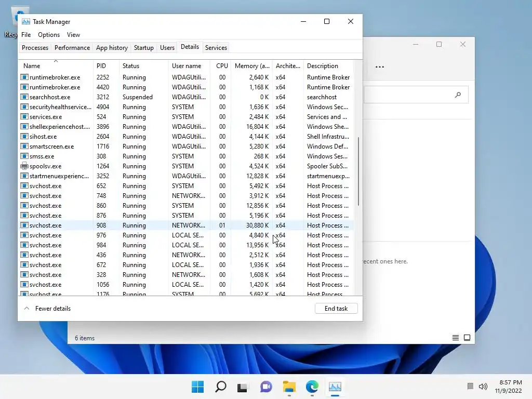Click the 6 items status in background window
The image size is (532, 399).
click(x=85, y=338)
